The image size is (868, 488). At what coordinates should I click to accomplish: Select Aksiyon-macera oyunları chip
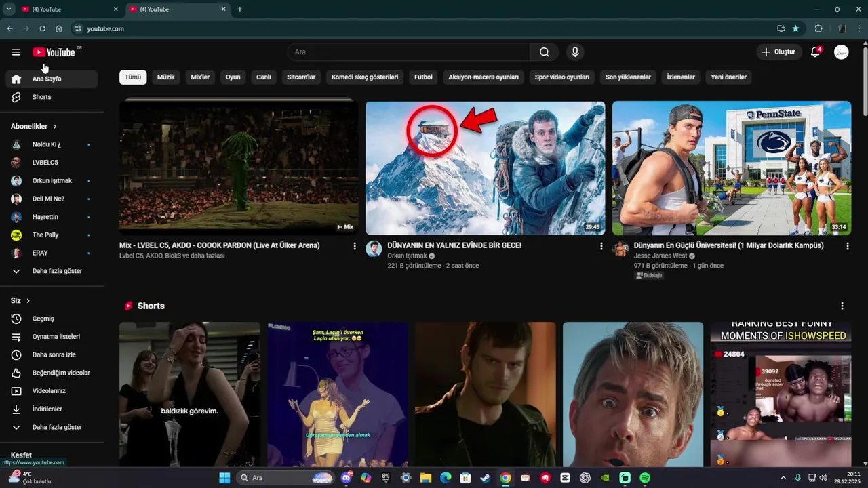pyautogui.click(x=484, y=77)
